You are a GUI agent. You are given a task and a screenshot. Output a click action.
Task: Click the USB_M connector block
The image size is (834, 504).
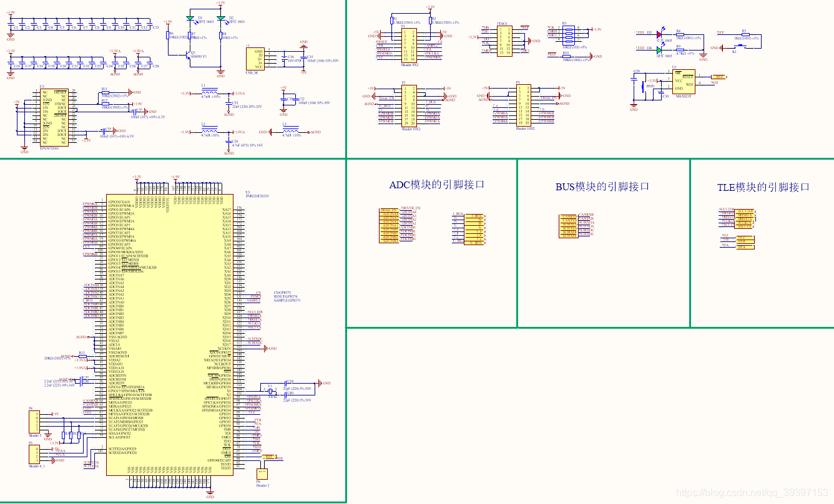255,58
